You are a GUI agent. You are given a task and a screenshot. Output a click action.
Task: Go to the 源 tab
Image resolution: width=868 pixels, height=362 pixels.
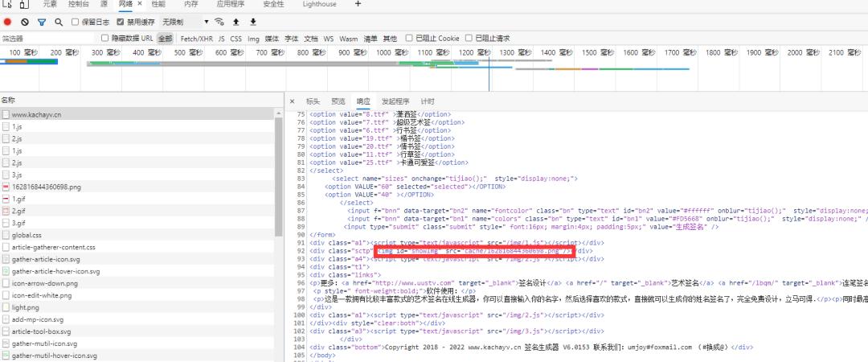point(104,4)
